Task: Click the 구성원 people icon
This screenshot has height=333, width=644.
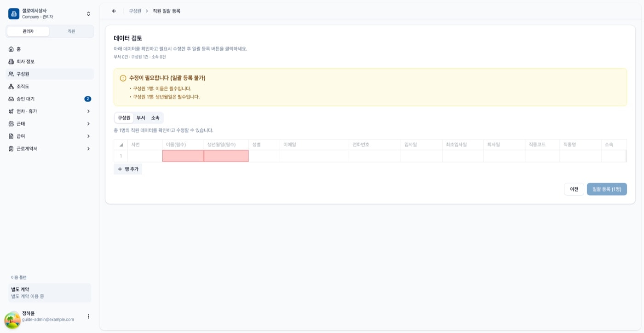Action: (x=11, y=74)
